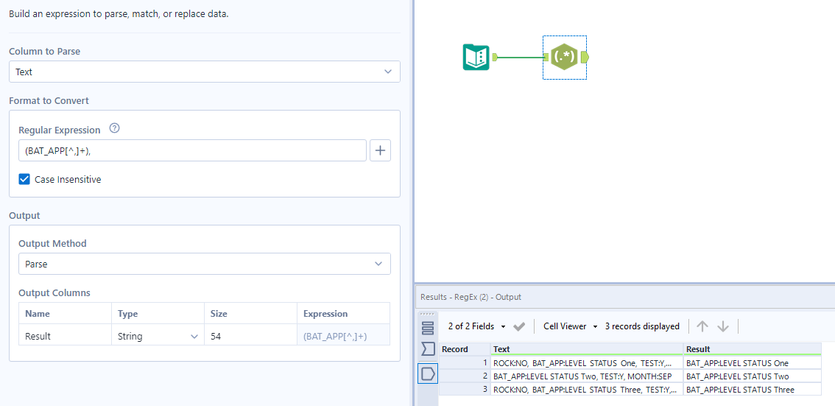Click the down arrow to next record

[723, 326]
